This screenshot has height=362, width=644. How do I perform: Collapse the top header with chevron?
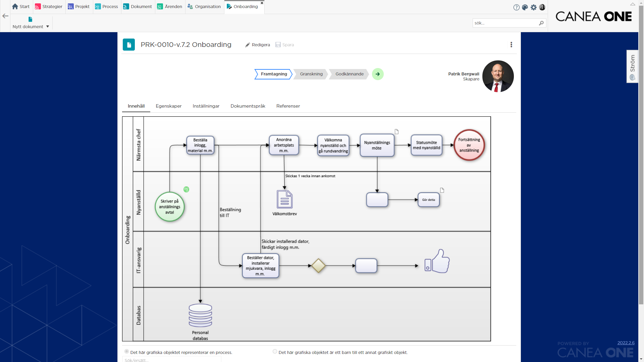coord(633,4)
